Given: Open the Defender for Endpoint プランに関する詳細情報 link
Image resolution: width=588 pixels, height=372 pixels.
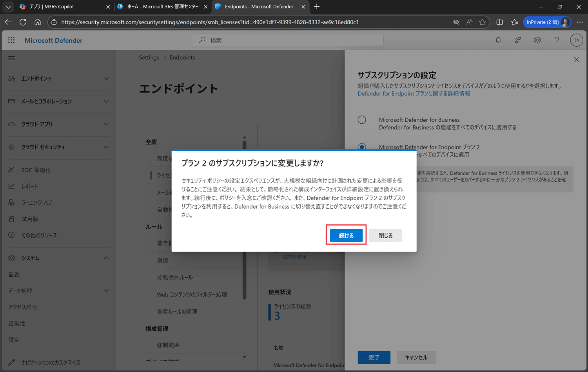Looking at the screenshot, I should 414,94.
